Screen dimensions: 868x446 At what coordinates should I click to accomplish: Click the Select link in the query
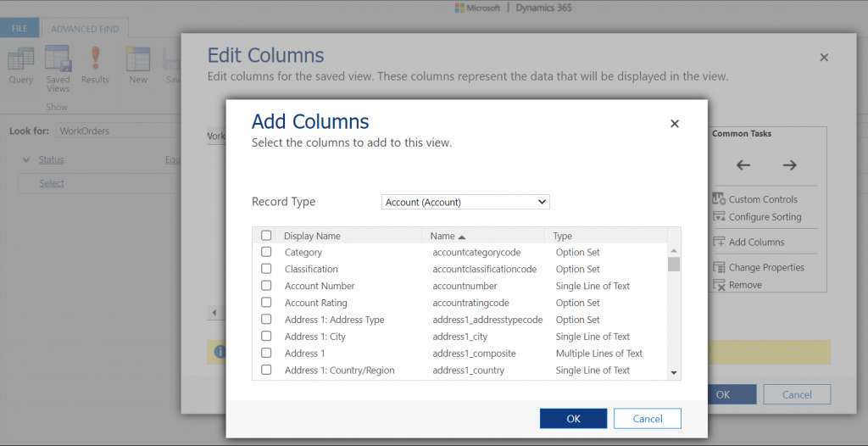click(52, 183)
